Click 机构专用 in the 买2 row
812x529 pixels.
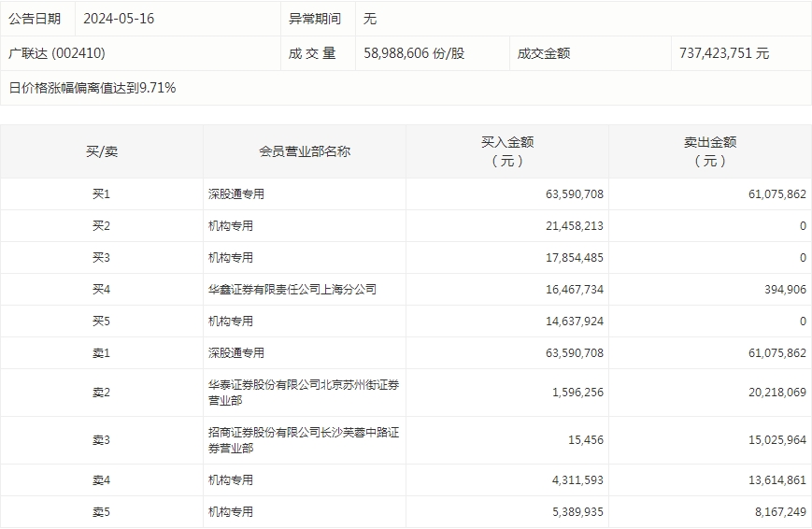(231, 226)
